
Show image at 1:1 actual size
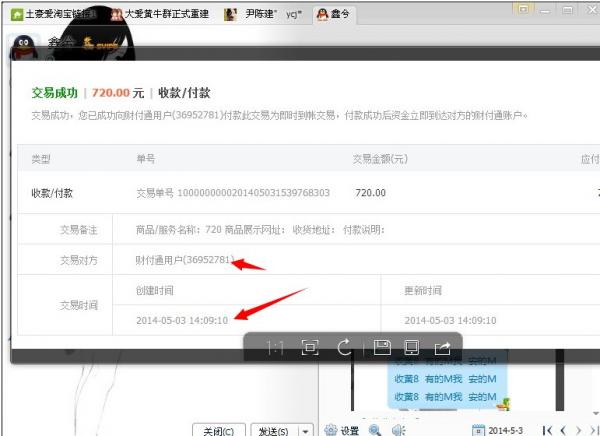coord(275,348)
